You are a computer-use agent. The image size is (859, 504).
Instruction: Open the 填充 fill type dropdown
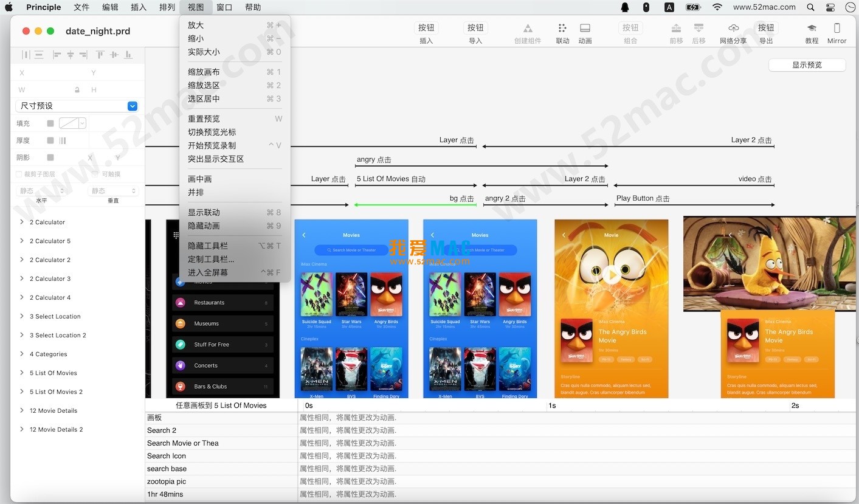coord(73,123)
